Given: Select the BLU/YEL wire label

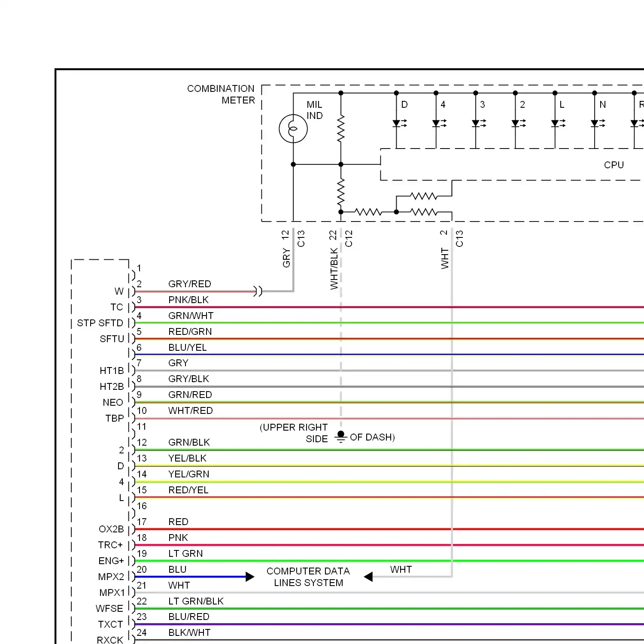Looking at the screenshot, I should 188,347.
